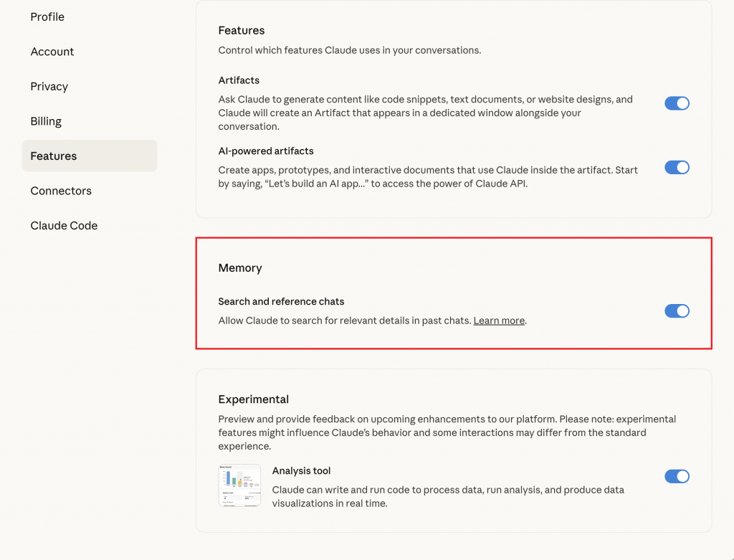The width and height of the screenshot is (734, 560).
Task: Click the Memory section heading
Action: 240,268
